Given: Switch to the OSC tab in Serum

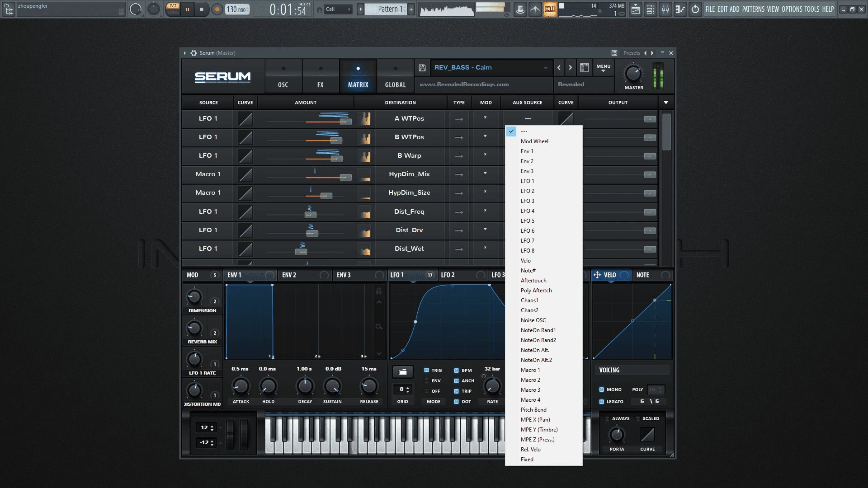Looking at the screenshot, I should click(283, 76).
